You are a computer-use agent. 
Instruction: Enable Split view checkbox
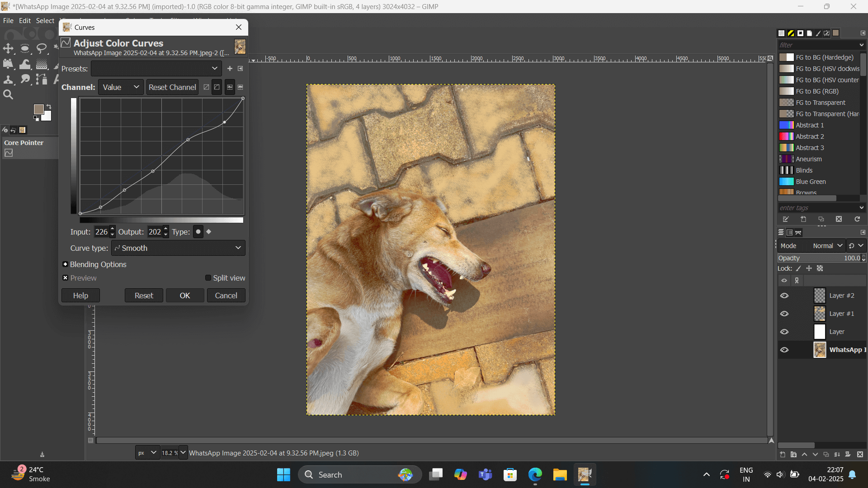(x=208, y=278)
